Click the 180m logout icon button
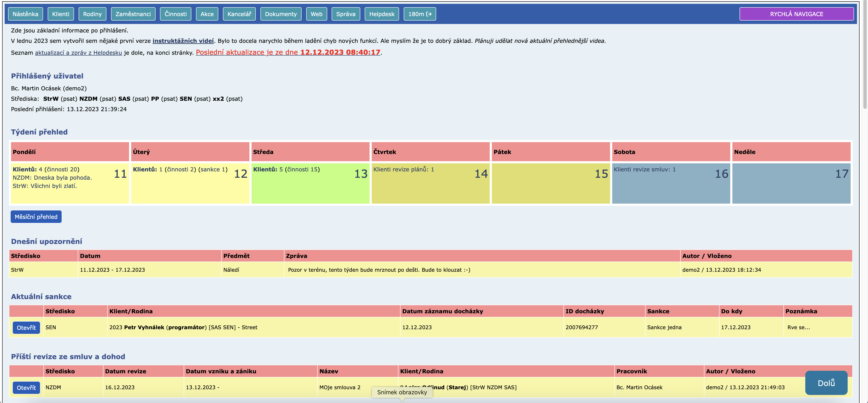The height and width of the screenshot is (403, 868). [x=420, y=14]
